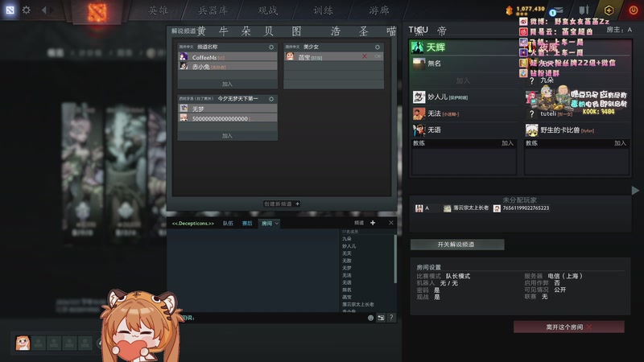Open the 游廊 Arcade tab

point(378,10)
